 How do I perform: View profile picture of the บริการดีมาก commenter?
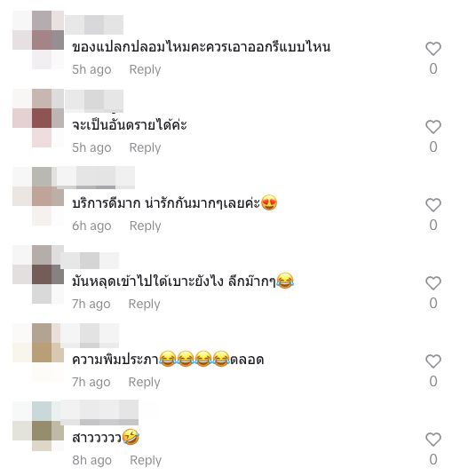(38, 196)
